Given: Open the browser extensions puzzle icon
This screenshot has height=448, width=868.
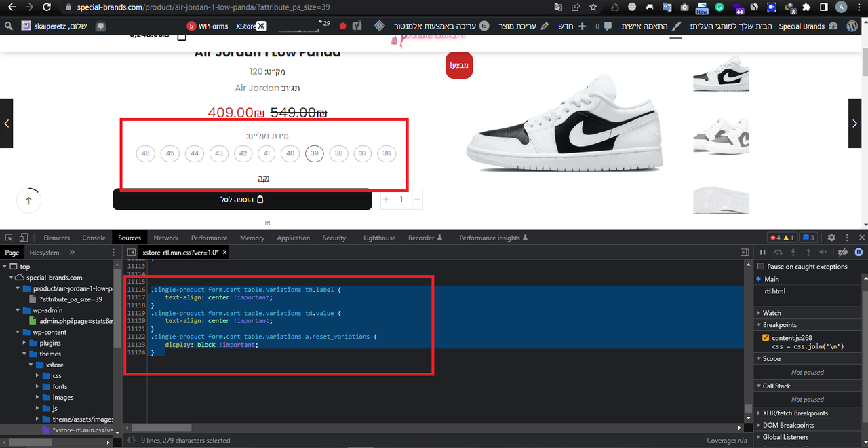Looking at the screenshot, I should (806, 7).
